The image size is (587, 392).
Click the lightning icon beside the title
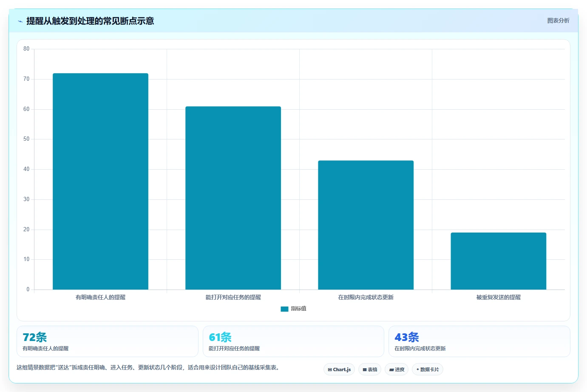(20, 21)
